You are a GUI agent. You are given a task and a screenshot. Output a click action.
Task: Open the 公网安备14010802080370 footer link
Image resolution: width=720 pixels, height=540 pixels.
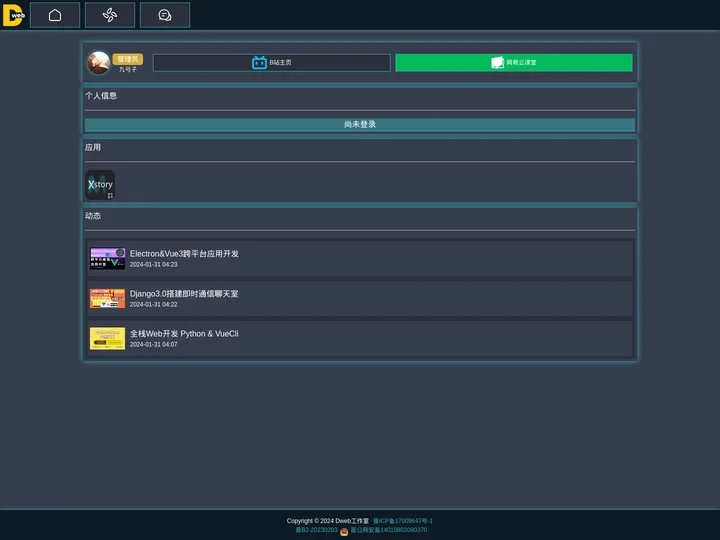coord(389,530)
